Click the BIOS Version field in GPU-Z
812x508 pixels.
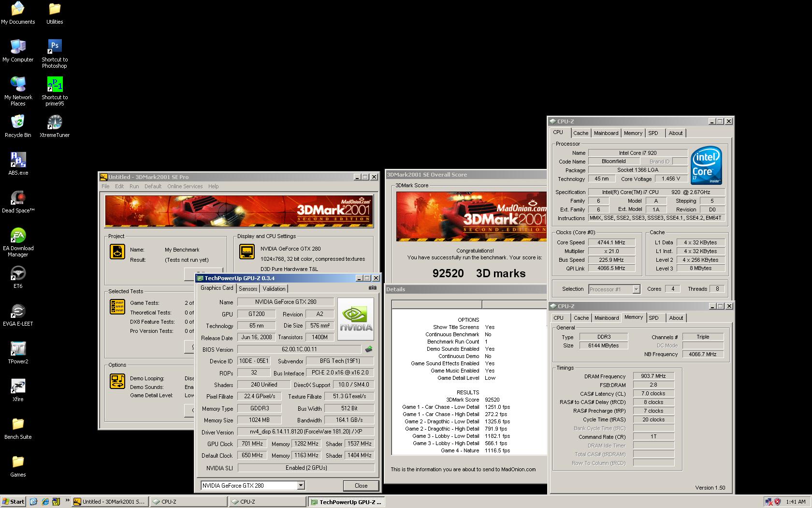point(299,349)
